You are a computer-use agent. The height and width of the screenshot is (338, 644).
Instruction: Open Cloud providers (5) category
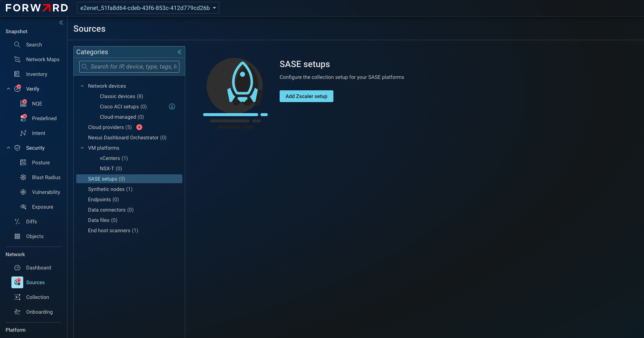coord(110,127)
